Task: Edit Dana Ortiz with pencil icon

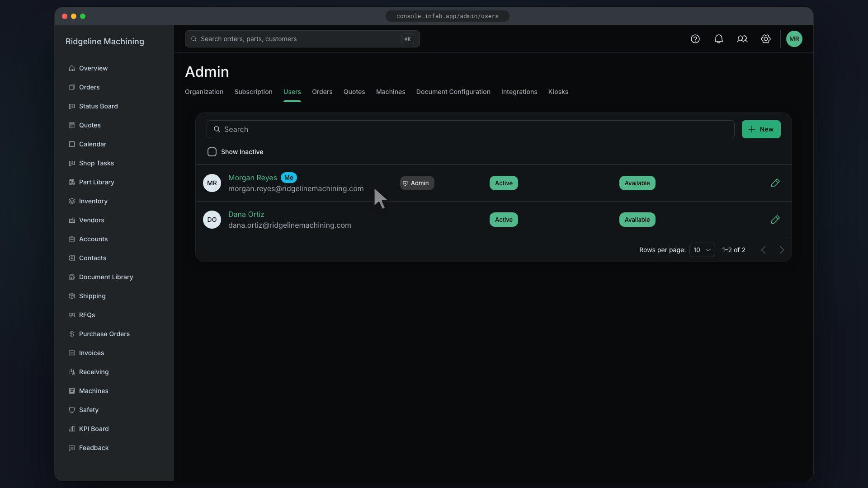Action: pyautogui.click(x=775, y=220)
